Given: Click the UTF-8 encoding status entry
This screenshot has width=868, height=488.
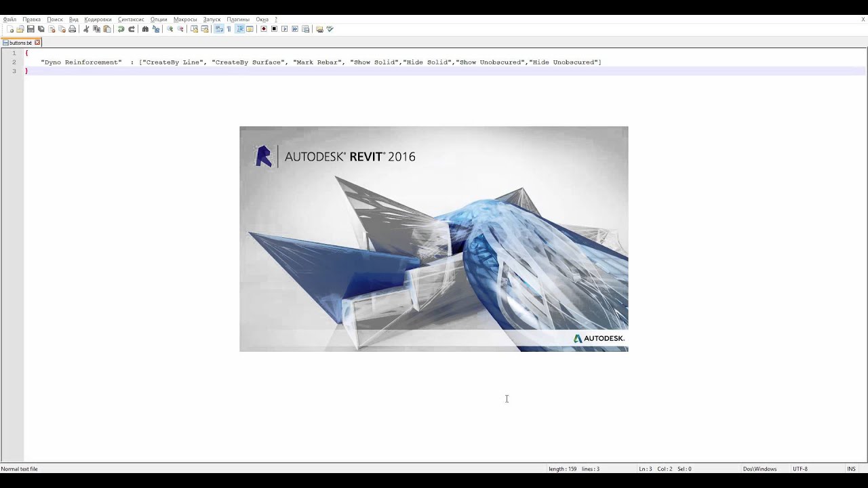Looking at the screenshot, I should (800, 469).
